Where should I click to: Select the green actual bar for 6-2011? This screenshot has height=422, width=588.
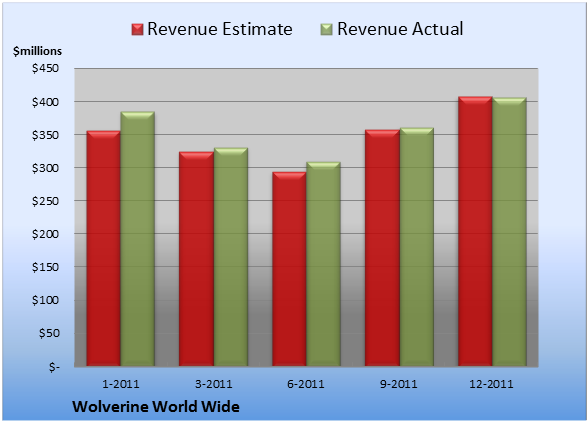323,264
